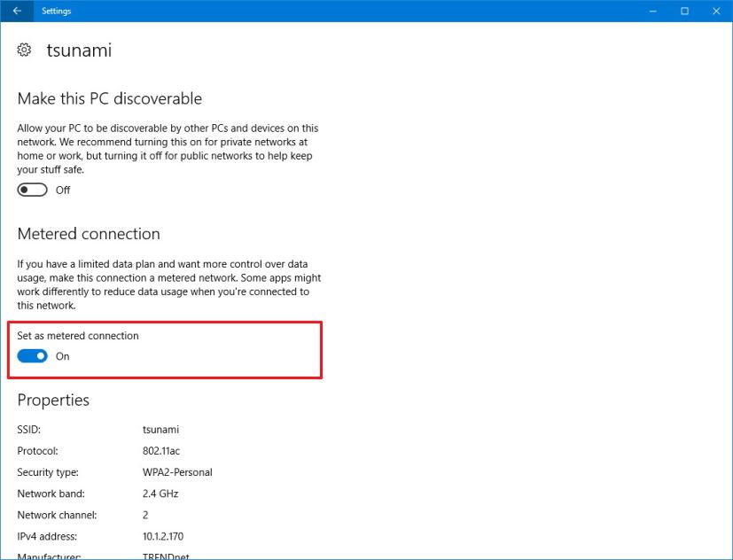The height and width of the screenshot is (560, 733).
Task: Click the Protocol: label
Action: point(38,451)
